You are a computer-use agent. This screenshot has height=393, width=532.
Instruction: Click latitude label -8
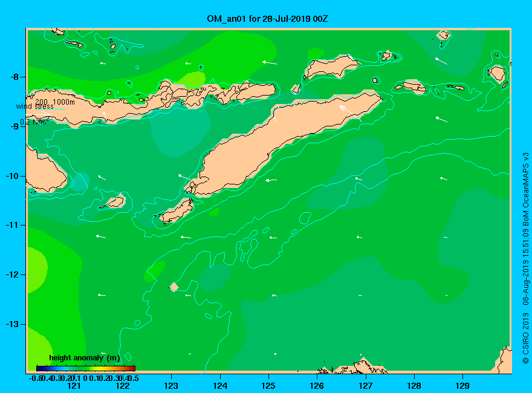click(15, 77)
